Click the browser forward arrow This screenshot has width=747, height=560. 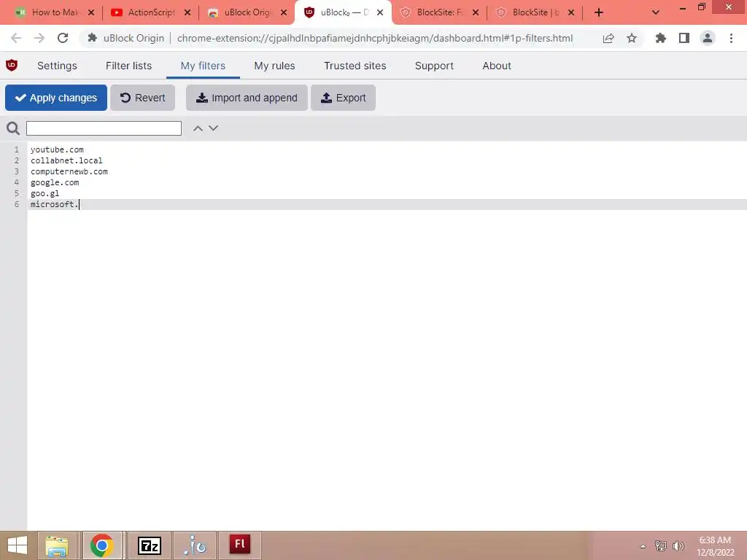pyautogui.click(x=39, y=38)
